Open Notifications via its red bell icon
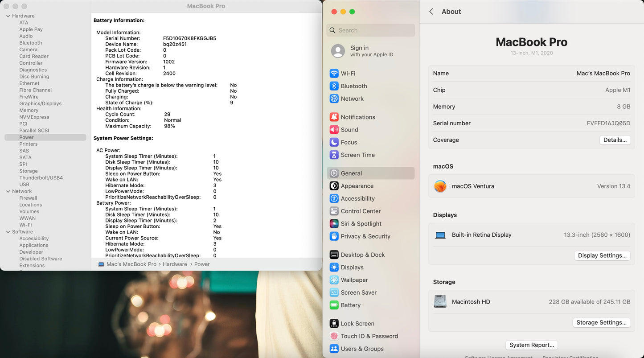 (334, 117)
